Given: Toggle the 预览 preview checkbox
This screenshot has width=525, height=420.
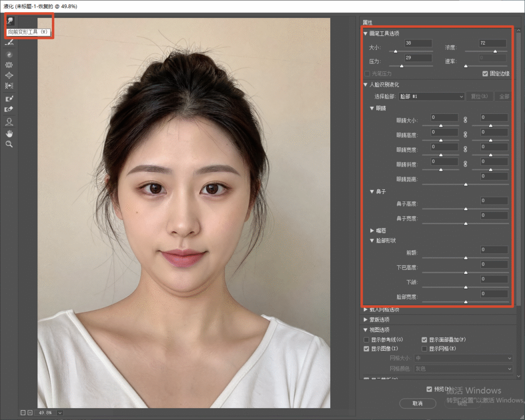Looking at the screenshot, I should 429,389.
